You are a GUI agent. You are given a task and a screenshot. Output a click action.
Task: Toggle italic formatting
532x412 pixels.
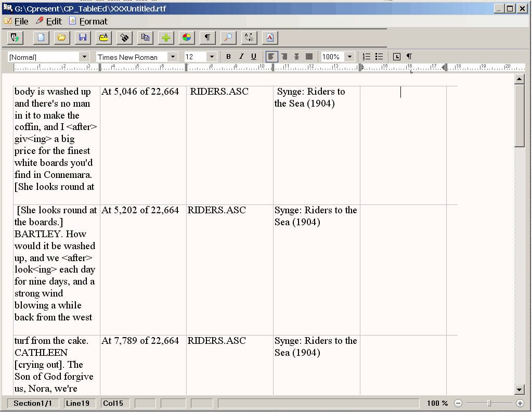[241, 57]
